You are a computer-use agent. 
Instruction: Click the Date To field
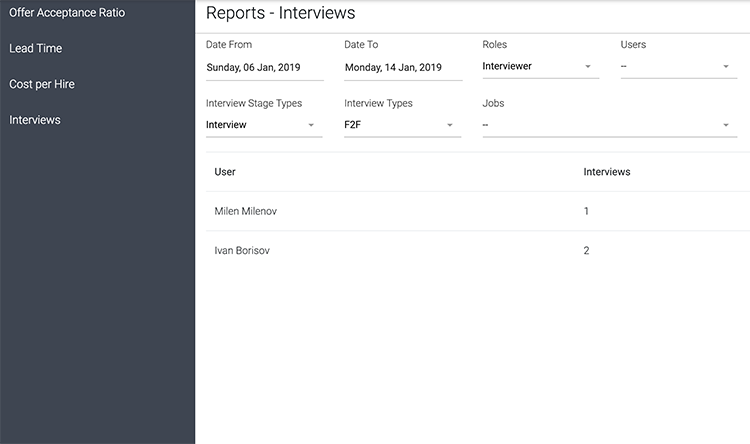(402, 67)
